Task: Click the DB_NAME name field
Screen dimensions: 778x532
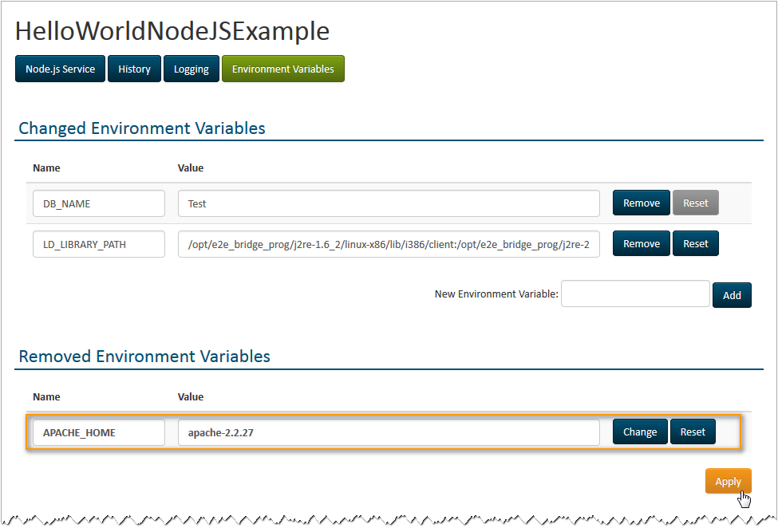Action: coord(99,203)
